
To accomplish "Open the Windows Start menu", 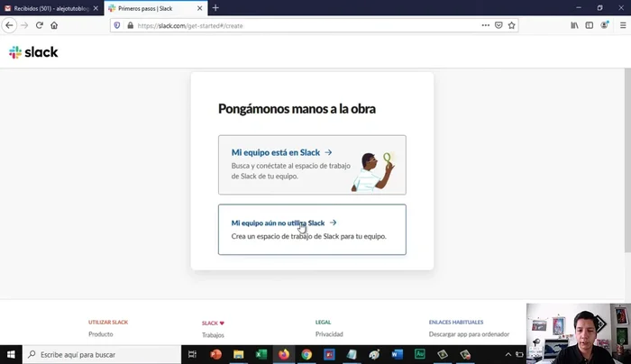I will 11,354.
